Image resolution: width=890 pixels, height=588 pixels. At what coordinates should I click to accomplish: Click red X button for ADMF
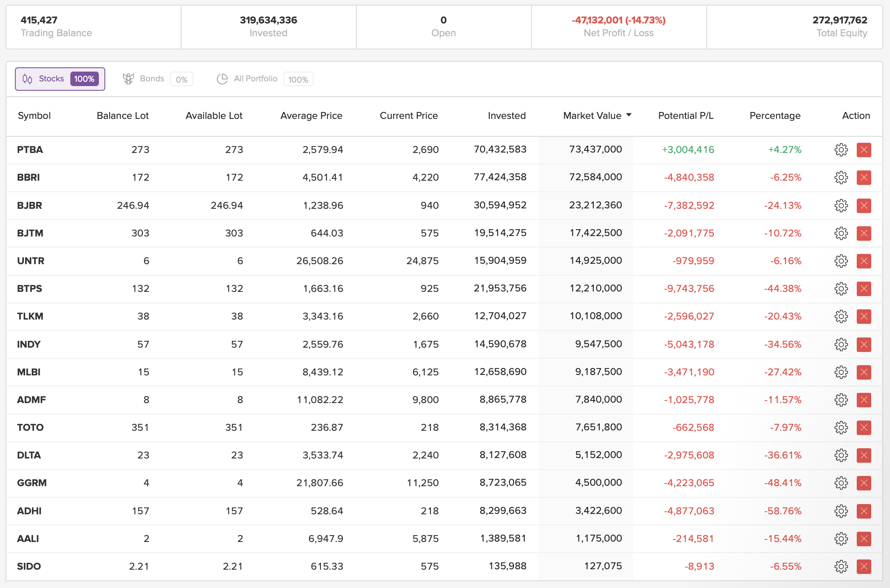tap(864, 400)
